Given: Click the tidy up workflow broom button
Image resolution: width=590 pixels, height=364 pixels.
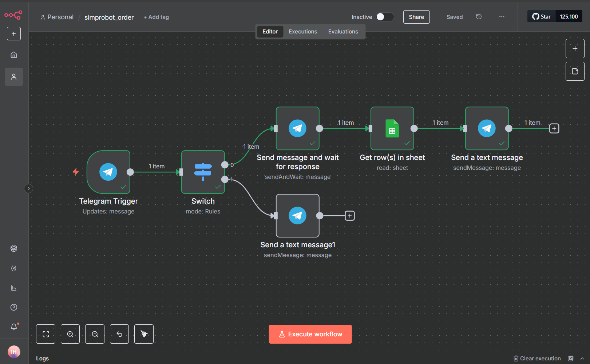Looking at the screenshot, I should coord(144,334).
